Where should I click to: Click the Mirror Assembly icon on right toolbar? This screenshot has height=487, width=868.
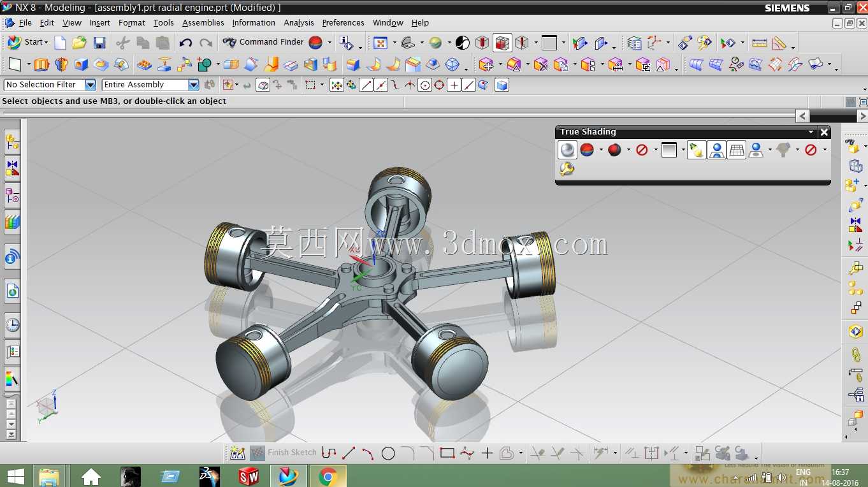[x=855, y=224]
